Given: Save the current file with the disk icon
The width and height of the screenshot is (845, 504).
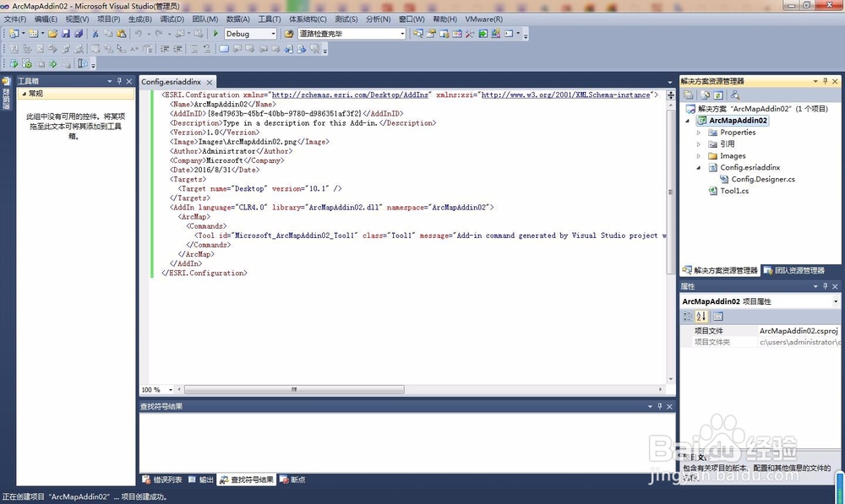Looking at the screenshot, I should pos(66,34).
